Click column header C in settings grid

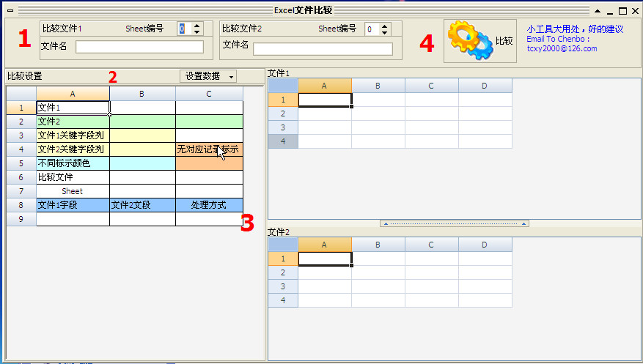click(209, 94)
